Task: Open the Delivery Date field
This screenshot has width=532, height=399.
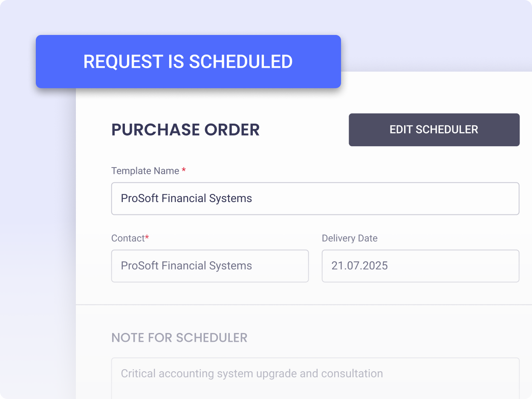Action: coord(420,266)
